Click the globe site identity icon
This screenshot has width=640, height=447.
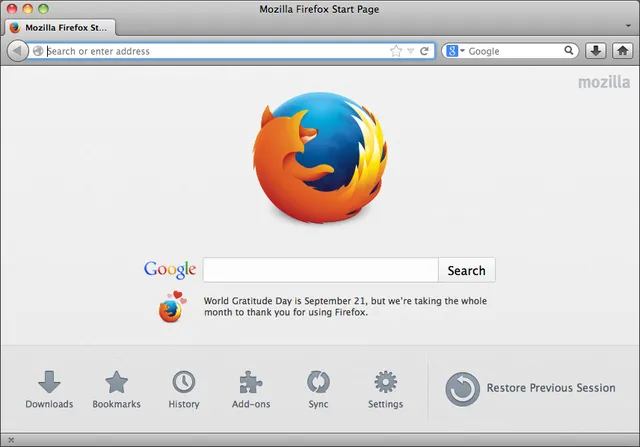click(x=38, y=51)
